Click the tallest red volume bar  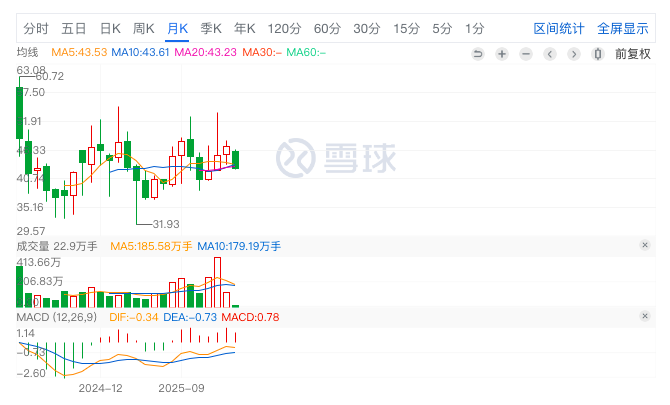217,282
